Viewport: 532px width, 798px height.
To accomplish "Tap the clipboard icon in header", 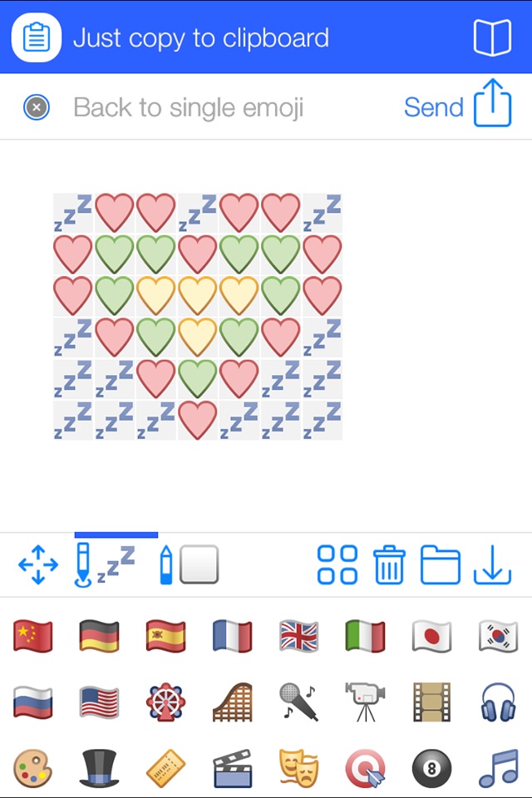I will click(x=37, y=37).
